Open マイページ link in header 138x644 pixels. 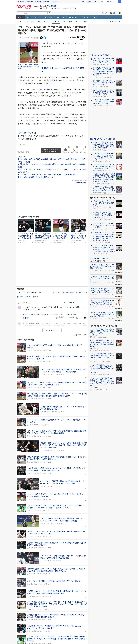click(x=103, y=13)
